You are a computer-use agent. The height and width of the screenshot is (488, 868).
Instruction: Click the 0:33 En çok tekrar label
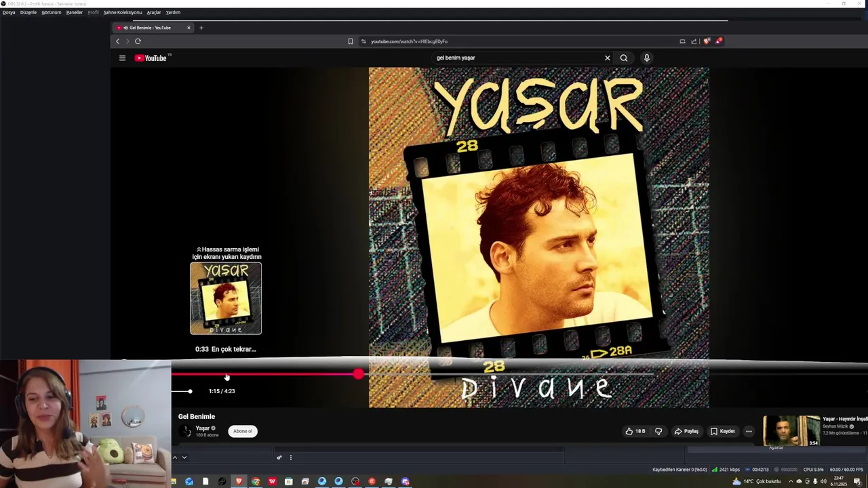[x=226, y=349]
